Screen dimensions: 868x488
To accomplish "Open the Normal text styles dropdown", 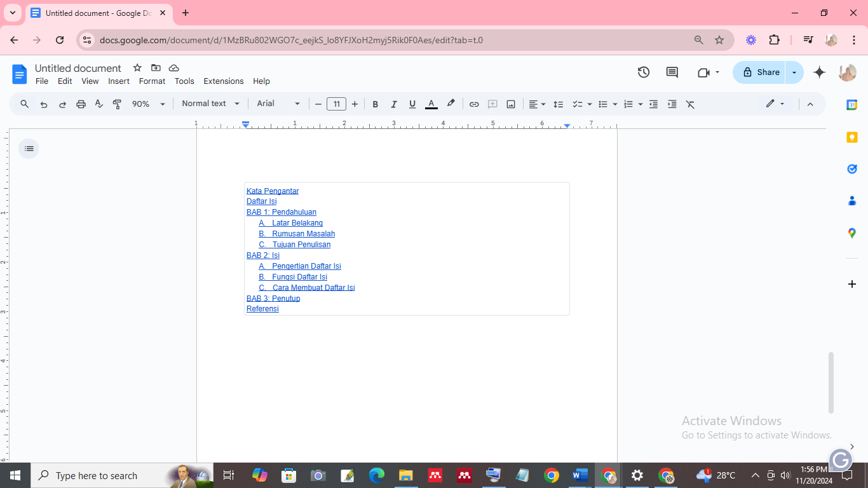I will point(210,104).
